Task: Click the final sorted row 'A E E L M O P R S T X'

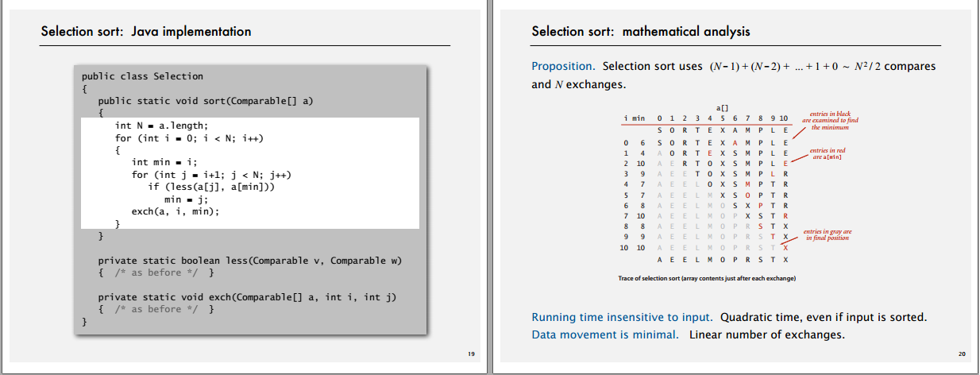Action: 722,260
